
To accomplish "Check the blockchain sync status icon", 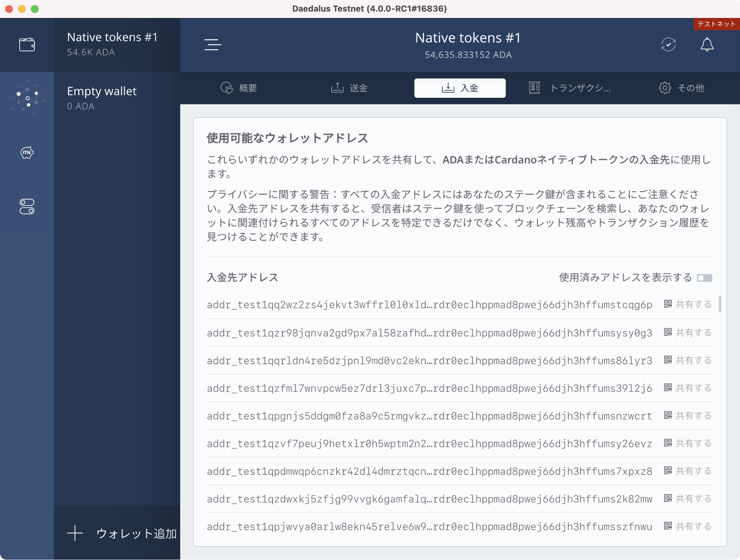I will pyautogui.click(x=669, y=44).
